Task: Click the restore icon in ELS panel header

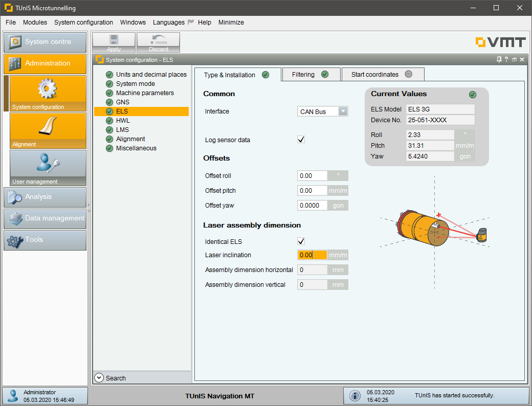Action: pos(515,60)
